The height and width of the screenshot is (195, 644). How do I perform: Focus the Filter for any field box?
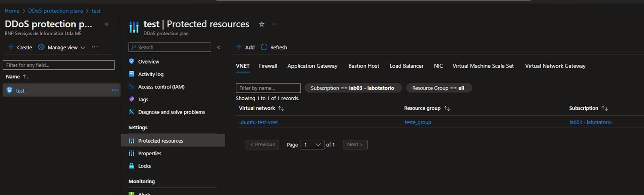pyautogui.click(x=59, y=65)
